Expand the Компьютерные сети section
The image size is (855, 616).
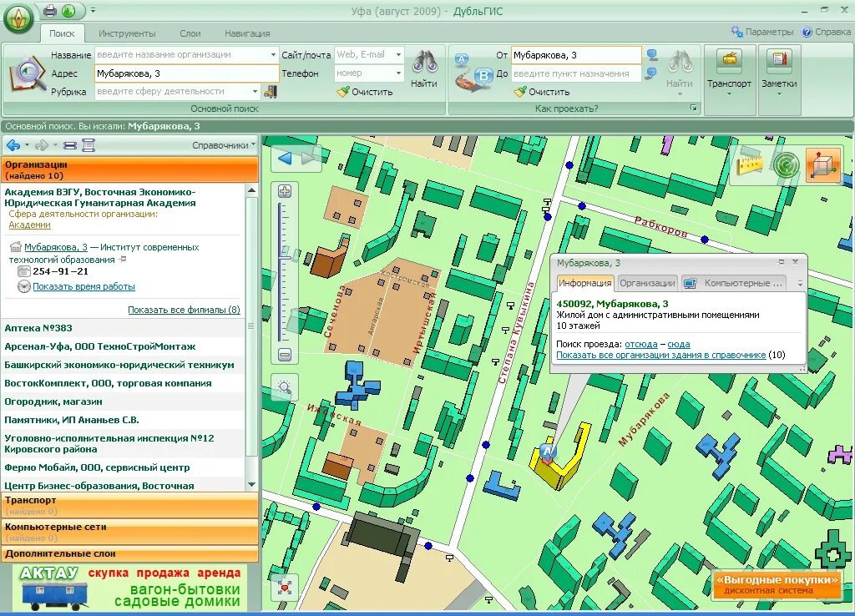(129, 532)
